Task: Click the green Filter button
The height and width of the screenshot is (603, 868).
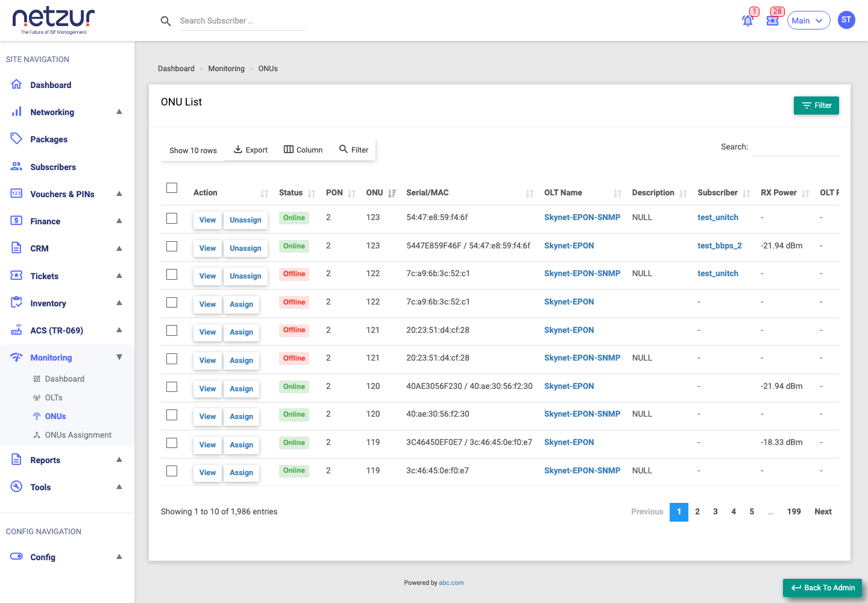Action: [x=816, y=106]
